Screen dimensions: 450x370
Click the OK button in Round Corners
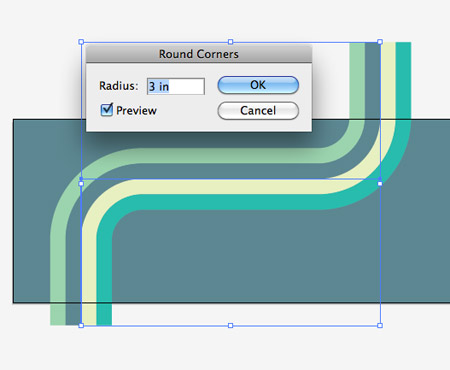(x=258, y=85)
